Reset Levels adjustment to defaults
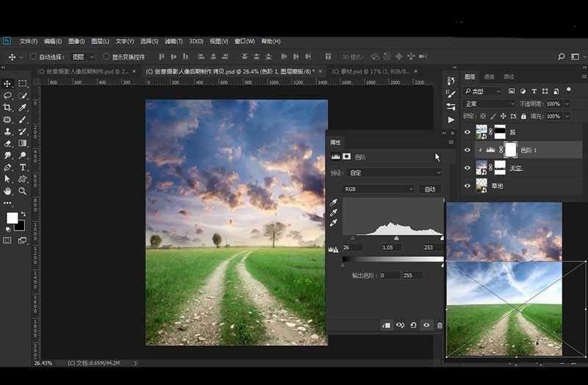Viewport: 588px width, 385px height. point(413,325)
